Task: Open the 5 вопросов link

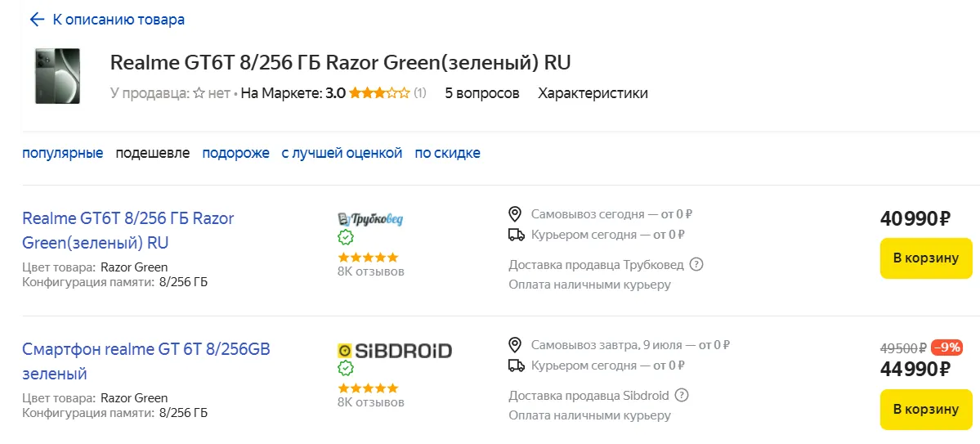Action: point(482,93)
